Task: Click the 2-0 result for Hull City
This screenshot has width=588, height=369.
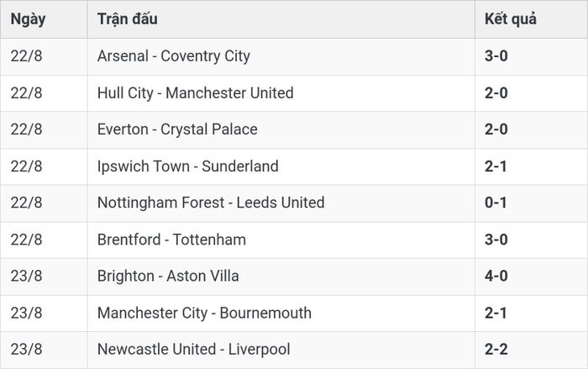Action: point(496,93)
